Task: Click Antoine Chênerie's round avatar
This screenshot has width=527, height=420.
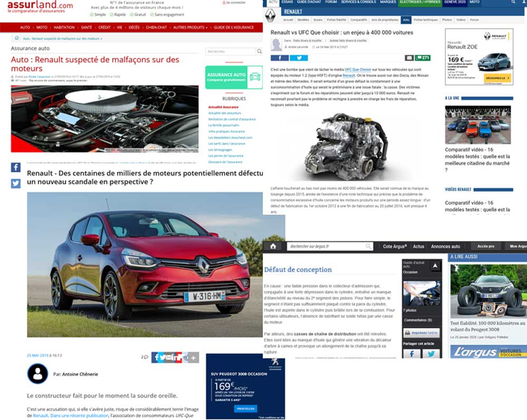Action: tap(37, 374)
